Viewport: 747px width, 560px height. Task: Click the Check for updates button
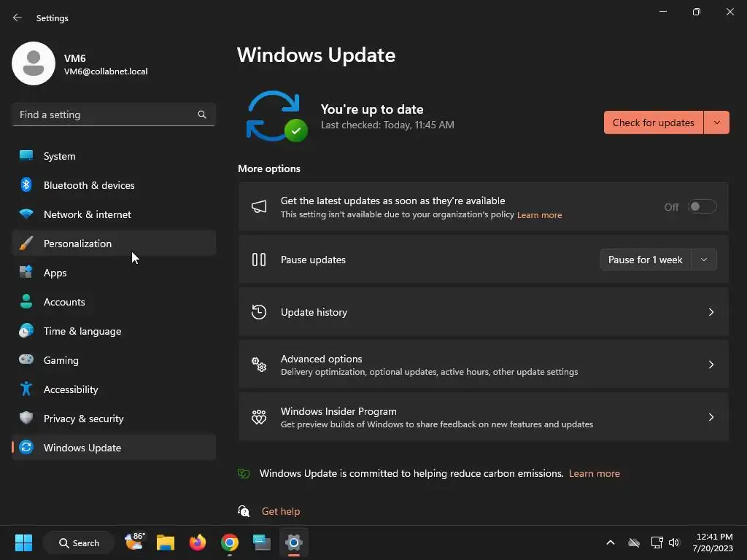pos(653,122)
